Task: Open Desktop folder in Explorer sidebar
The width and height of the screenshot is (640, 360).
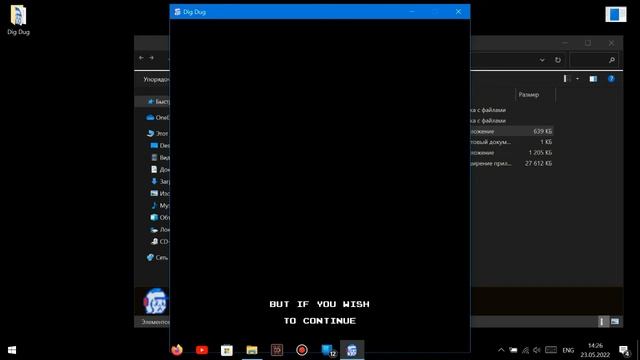Action: [x=160, y=145]
